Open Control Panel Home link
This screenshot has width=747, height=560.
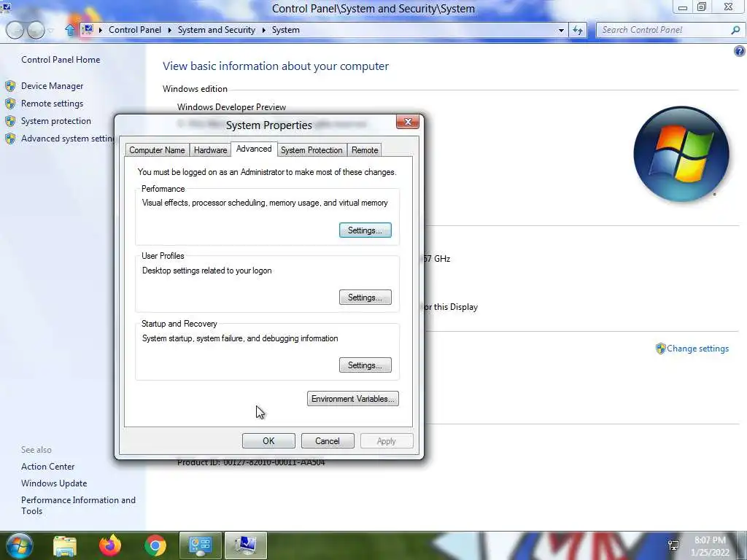(61, 60)
